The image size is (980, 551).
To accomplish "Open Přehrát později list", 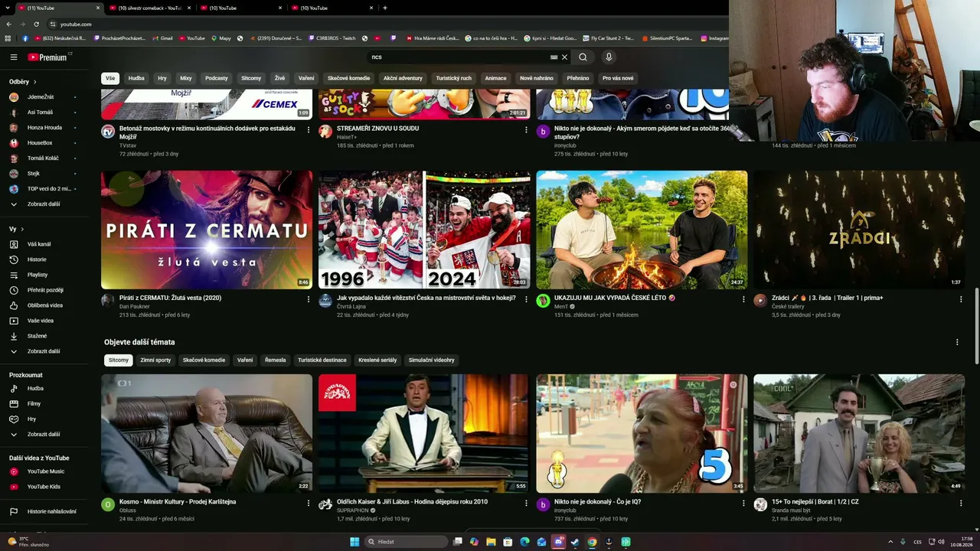I will (44, 290).
